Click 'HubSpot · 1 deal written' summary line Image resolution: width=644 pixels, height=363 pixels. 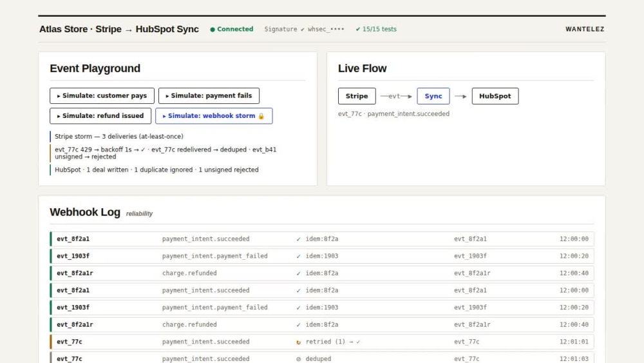tap(156, 170)
